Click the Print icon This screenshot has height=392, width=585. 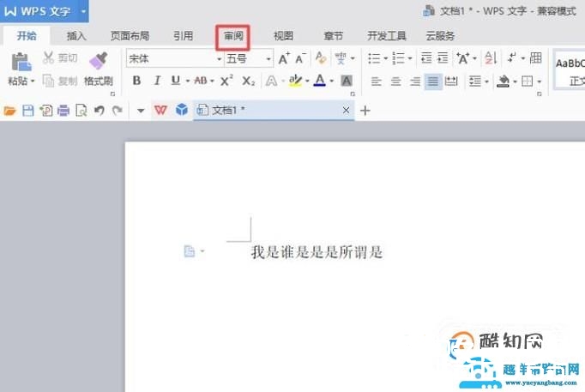[x=63, y=111]
